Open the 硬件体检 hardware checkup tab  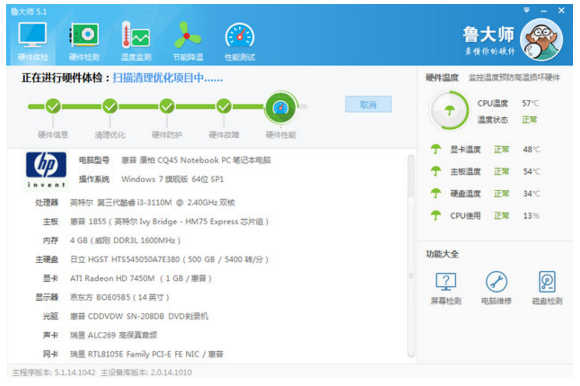pos(33,41)
